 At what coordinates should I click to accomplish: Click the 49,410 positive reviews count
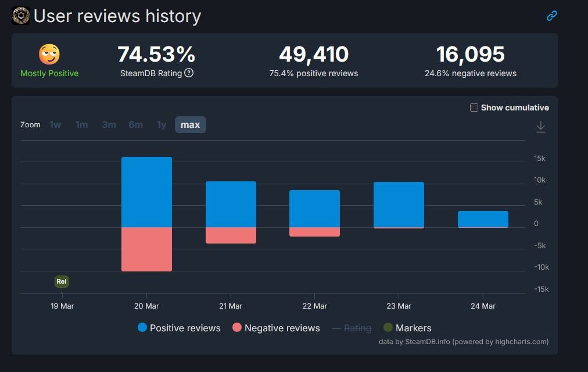point(314,55)
